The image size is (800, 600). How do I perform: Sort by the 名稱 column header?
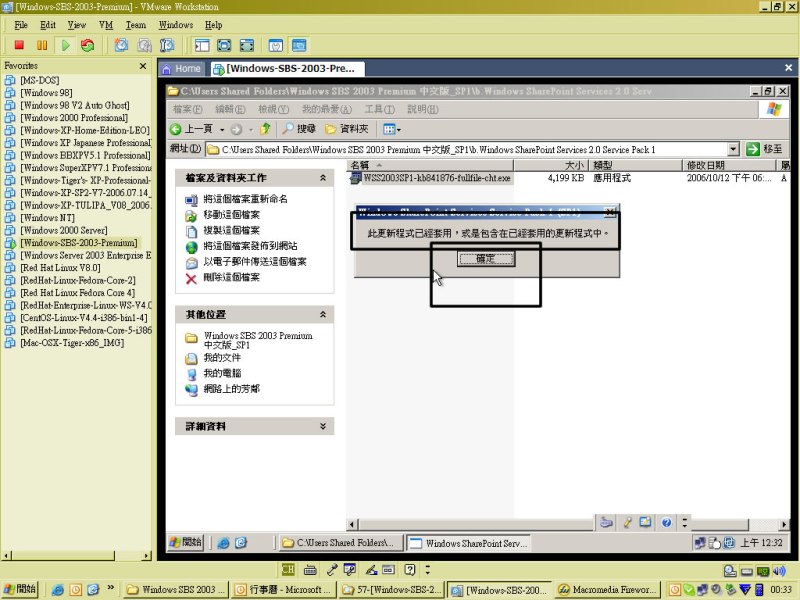[x=430, y=165]
